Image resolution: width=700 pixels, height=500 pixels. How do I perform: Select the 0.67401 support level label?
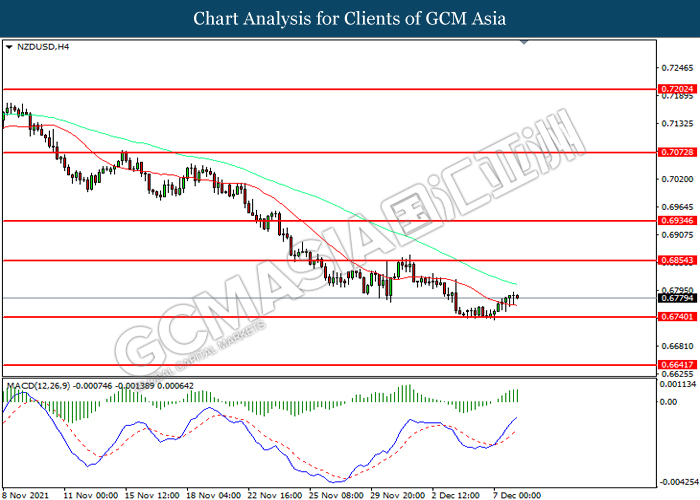[677, 317]
